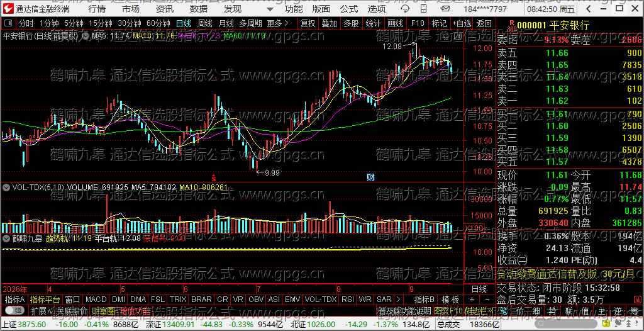The width and height of the screenshot is (644, 331).
Task: Open the 选项 menu
Action: (377, 9)
